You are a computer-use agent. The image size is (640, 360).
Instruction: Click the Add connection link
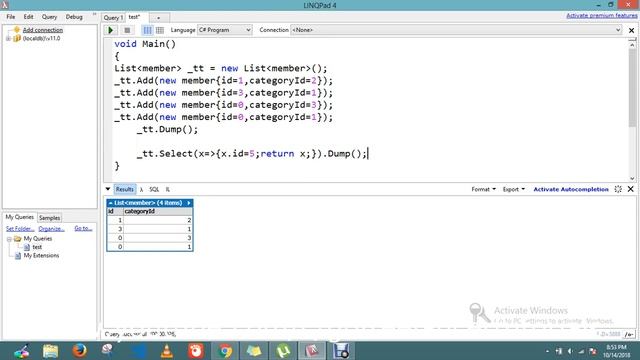[x=42, y=30]
